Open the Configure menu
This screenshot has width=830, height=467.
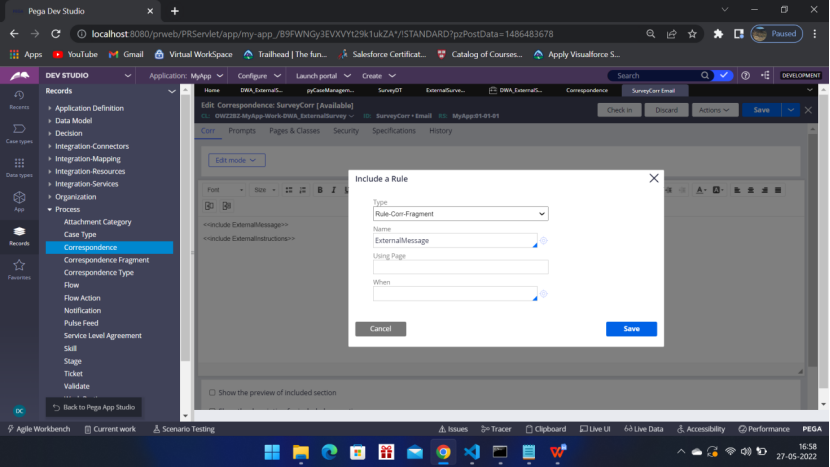(259, 76)
